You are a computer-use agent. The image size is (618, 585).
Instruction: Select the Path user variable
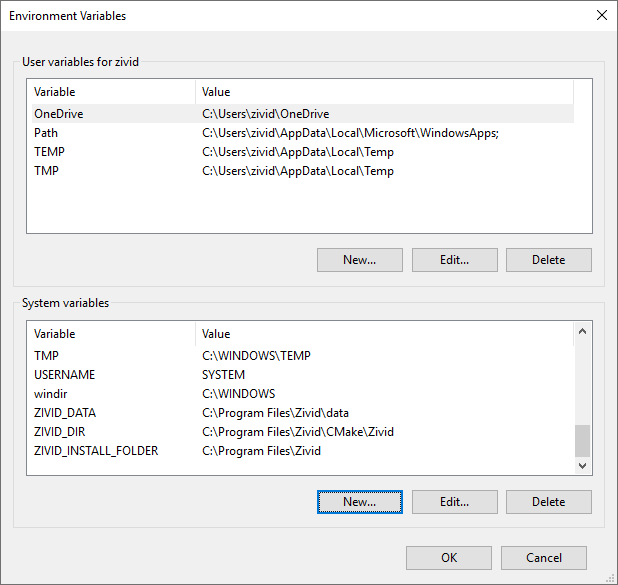pos(46,133)
